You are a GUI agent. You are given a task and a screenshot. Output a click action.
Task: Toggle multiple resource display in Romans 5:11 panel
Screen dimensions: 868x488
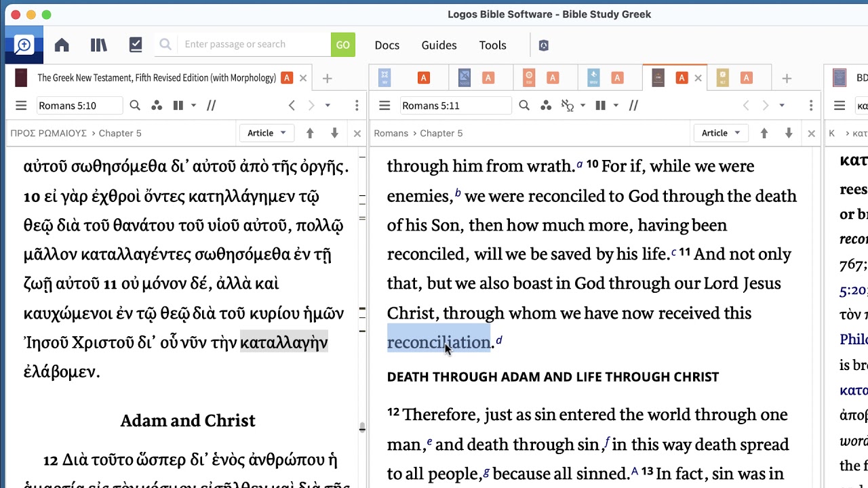600,106
